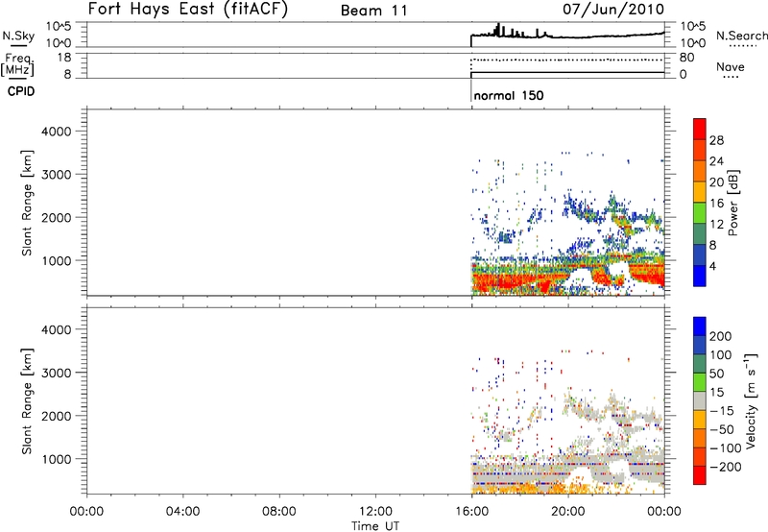The width and height of the screenshot is (768, 532).
Task: Click the '12:00' time axis label
Action: [375, 512]
